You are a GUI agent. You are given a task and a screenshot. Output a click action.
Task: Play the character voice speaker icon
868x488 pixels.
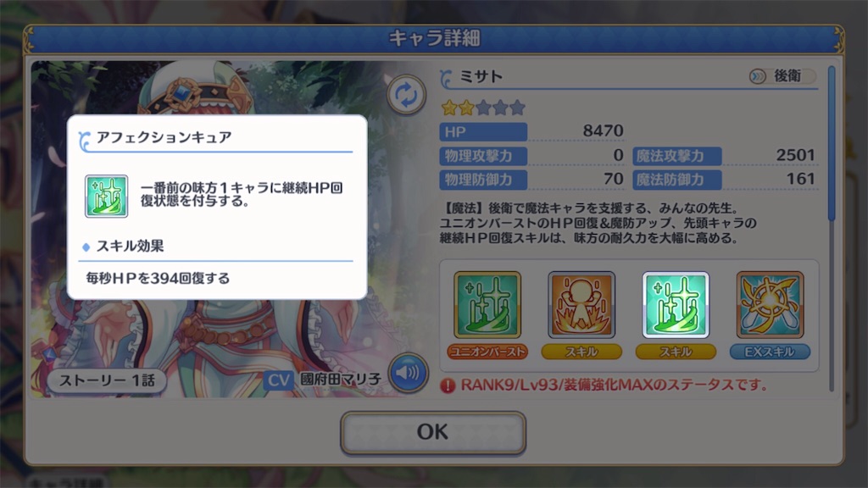pos(408,373)
